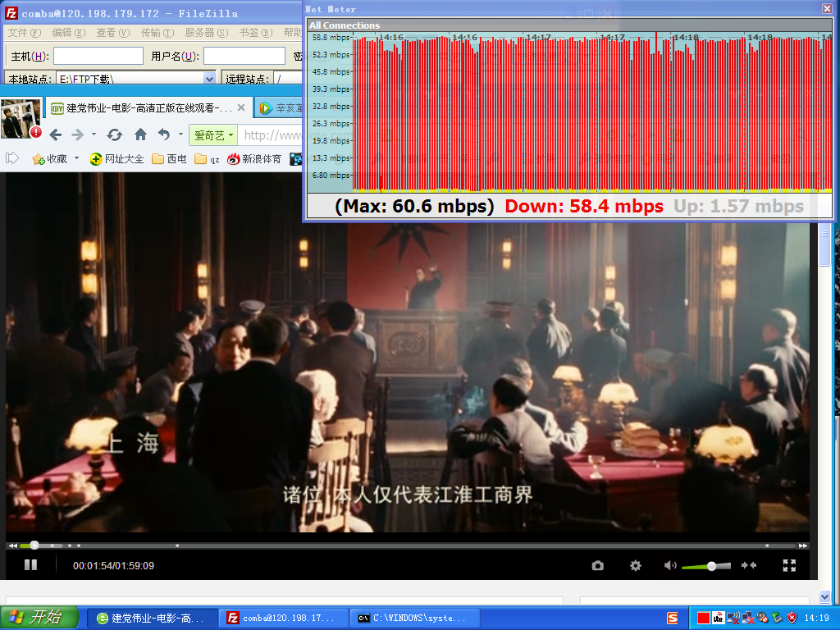
Task: Switch to the browser taskbar button 建党伟业
Action: (152, 619)
